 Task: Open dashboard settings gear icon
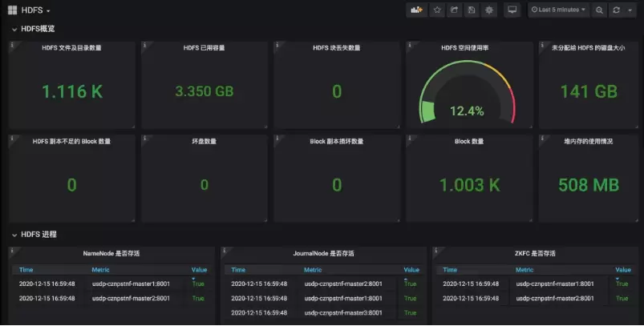point(489,10)
